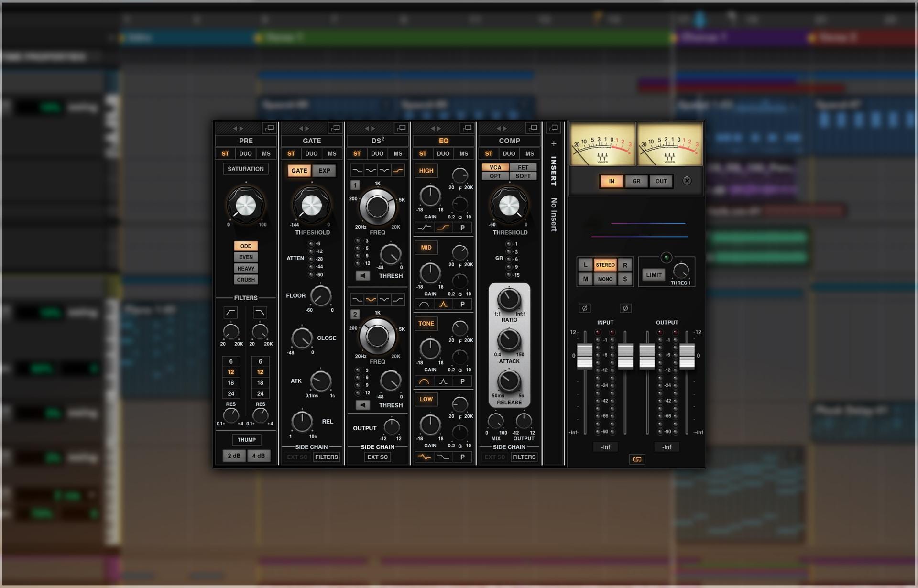Close meter view with X icon
Screen dimensions: 918x588
(x=687, y=181)
